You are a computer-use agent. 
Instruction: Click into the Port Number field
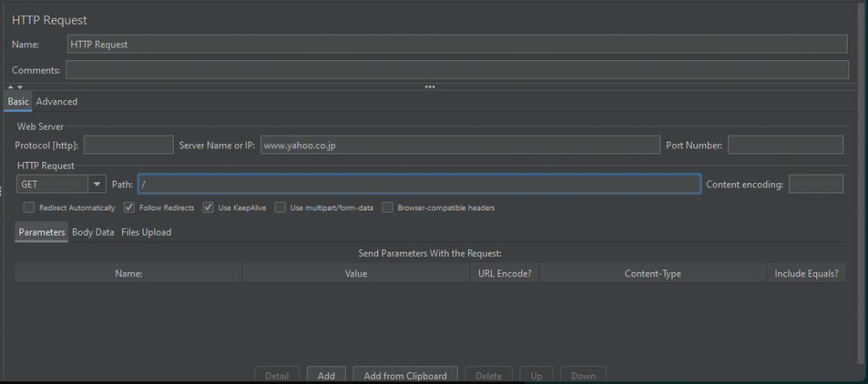785,145
